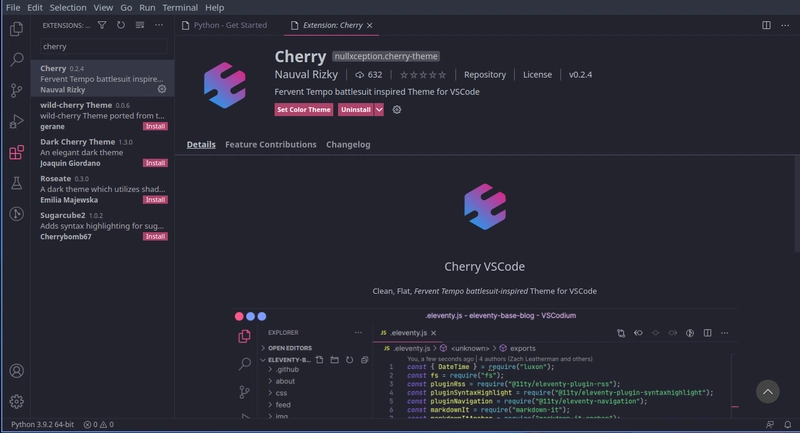Switch to the Changelog tab
This screenshot has width=800, height=433.
(x=348, y=144)
